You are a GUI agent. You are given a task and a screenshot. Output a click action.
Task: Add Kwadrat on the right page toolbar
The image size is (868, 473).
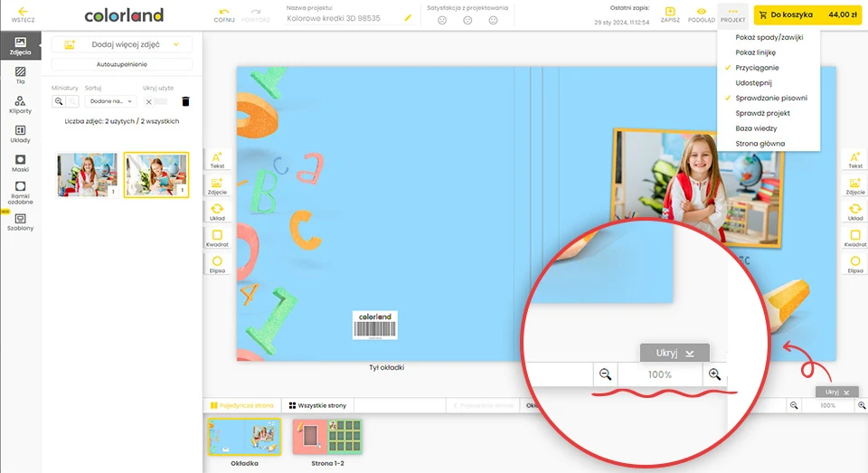[855, 238]
